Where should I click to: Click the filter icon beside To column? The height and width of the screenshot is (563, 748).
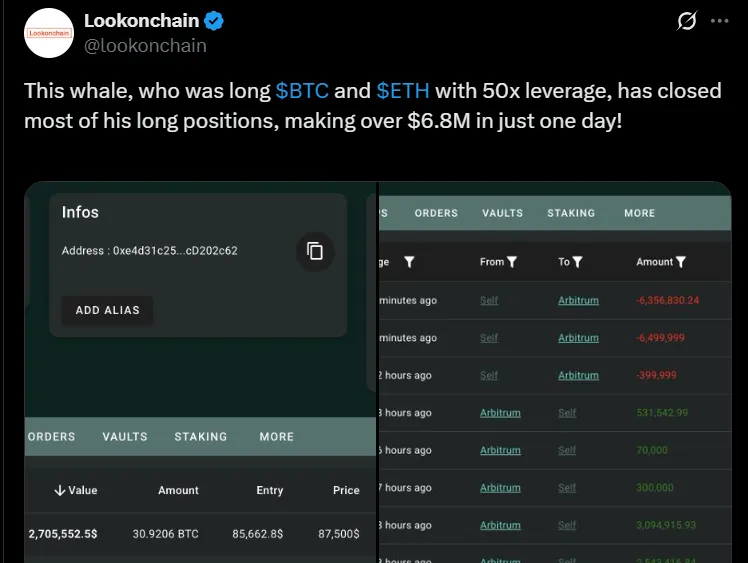coord(577,262)
